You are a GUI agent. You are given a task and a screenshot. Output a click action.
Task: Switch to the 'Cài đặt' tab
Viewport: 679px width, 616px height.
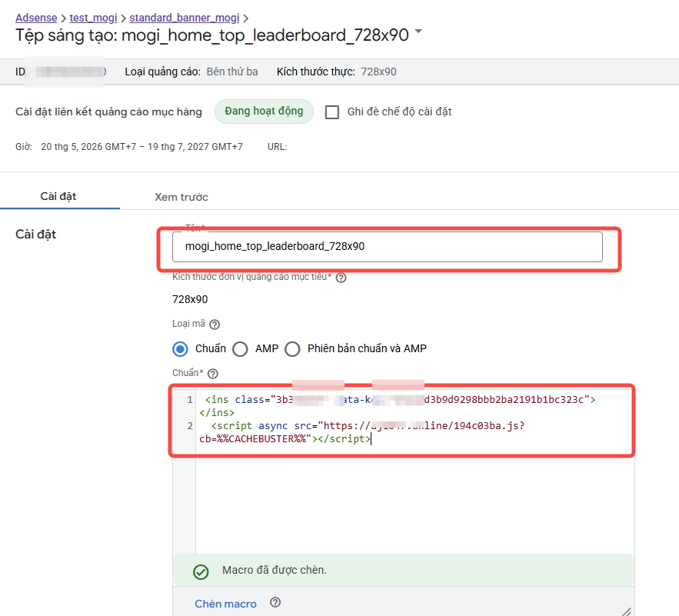58,196
